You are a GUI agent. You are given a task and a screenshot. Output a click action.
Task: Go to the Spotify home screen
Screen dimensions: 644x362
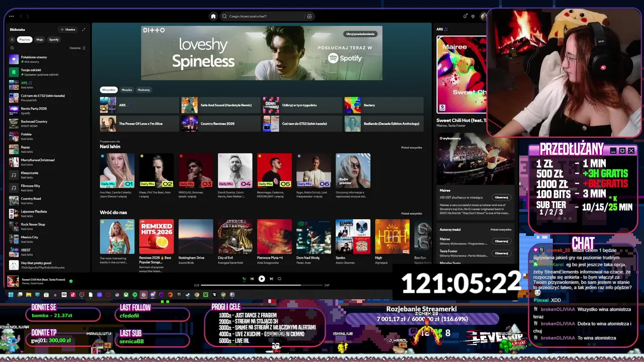point(213,16)
